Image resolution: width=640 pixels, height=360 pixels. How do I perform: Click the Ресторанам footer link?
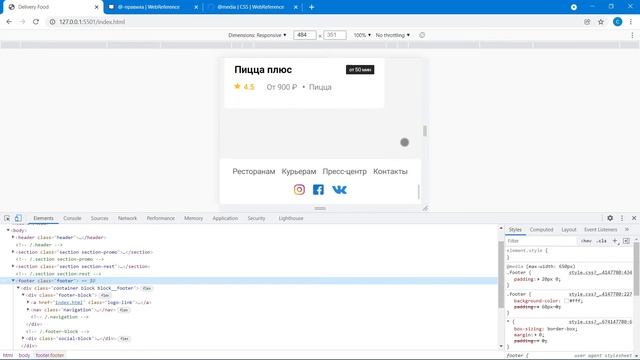pos(254,171)
